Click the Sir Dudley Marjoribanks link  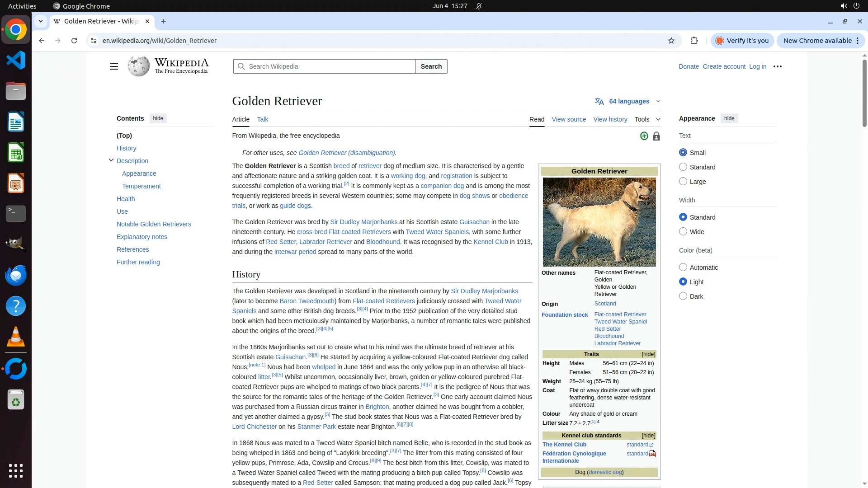pyautogui.click(x=363, y=222)
